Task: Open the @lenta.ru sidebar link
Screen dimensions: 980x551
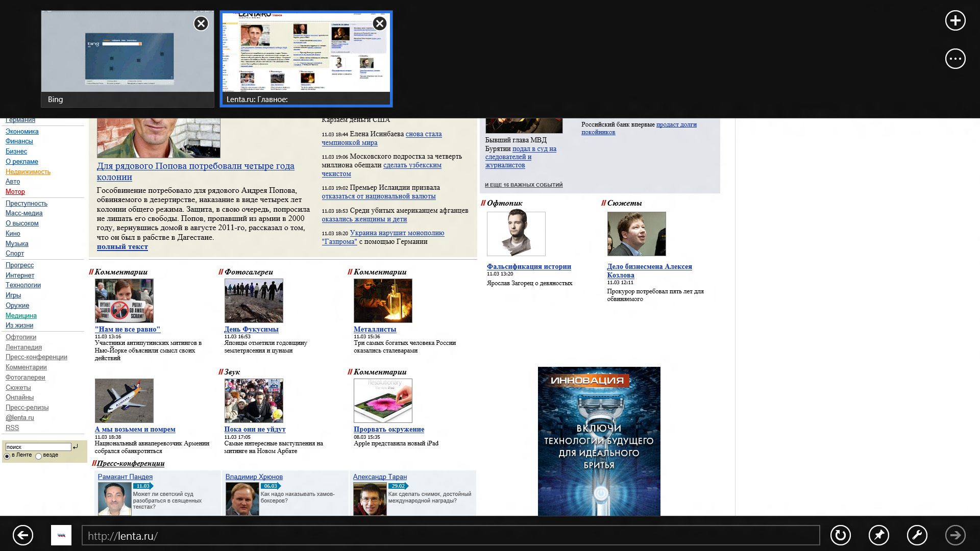Action: point(20,418)
